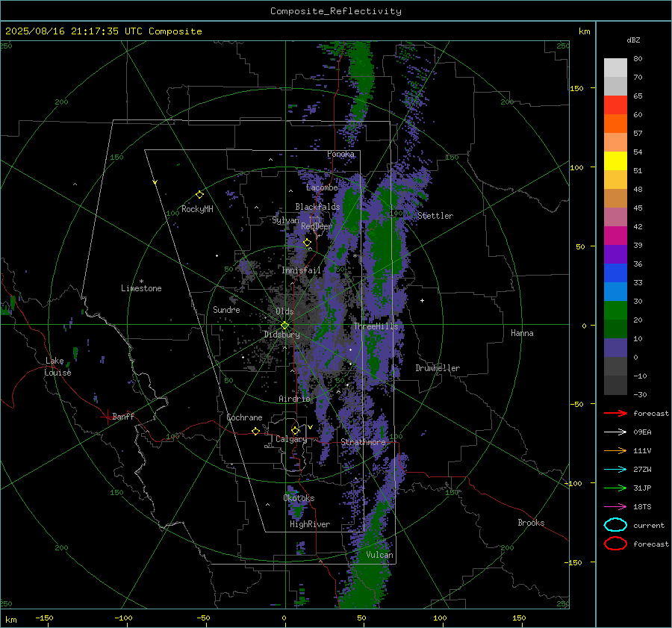Click the Hanna town label
This screenshot has width=672, height=628.
click(x=522, y=333)
